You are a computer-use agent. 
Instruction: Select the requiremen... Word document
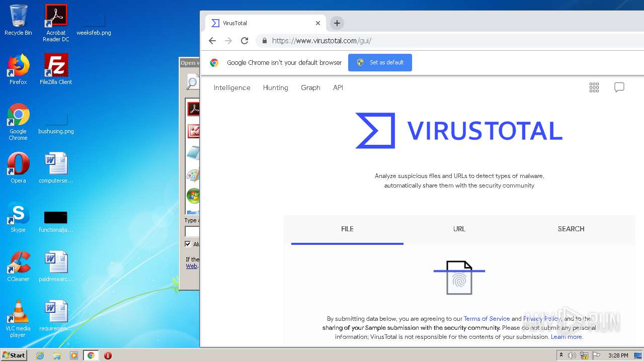click(x=56, y=316)
